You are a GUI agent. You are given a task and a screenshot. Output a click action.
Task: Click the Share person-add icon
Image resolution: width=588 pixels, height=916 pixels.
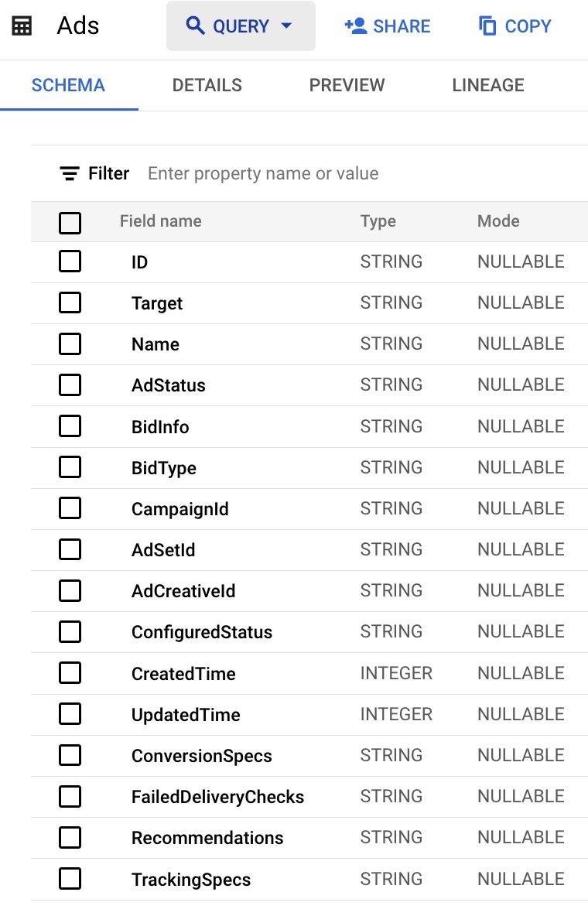coord(355,26)
